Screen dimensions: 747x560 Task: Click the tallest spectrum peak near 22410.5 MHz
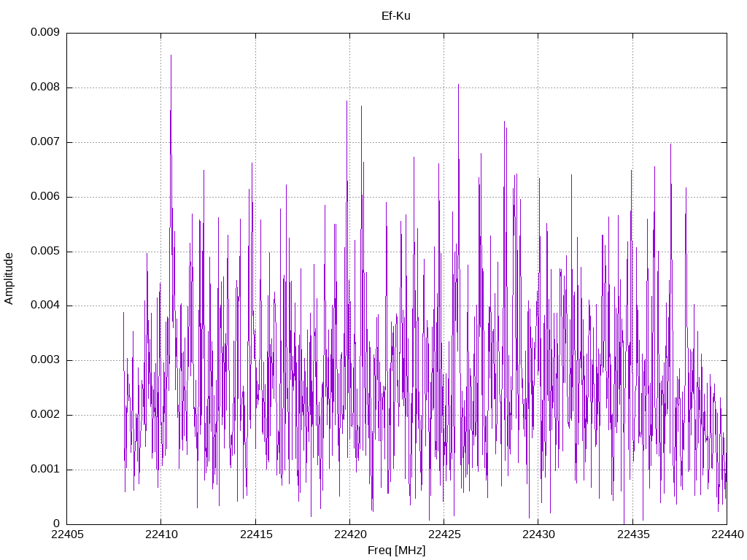click(x=171, y=56)
